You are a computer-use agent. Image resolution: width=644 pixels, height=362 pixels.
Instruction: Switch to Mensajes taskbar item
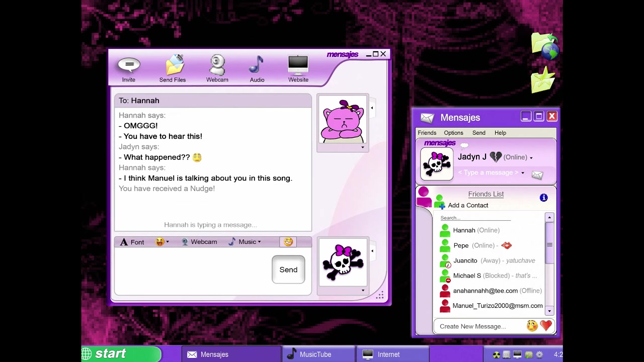[231, 354]
